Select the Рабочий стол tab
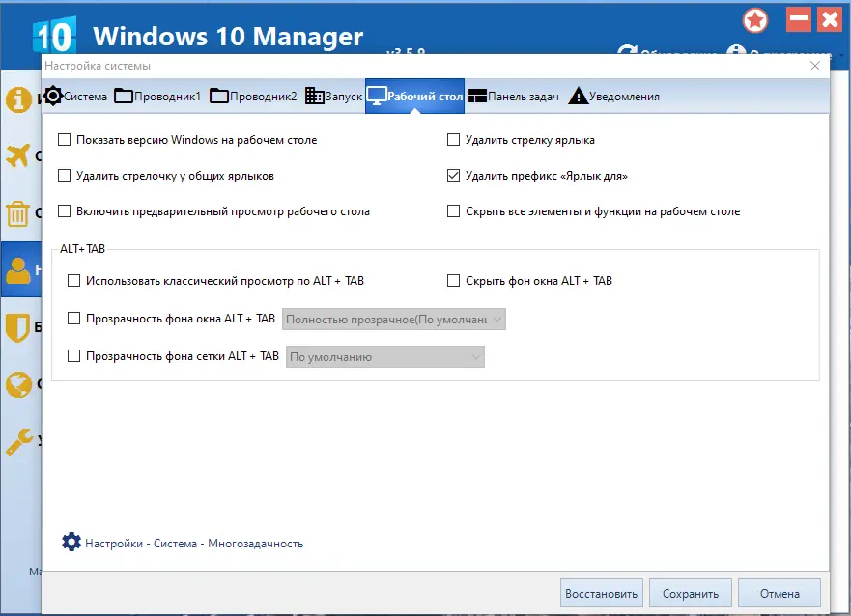Image resolution: width=851 pixels, height=616 pixels. point(414,96)
